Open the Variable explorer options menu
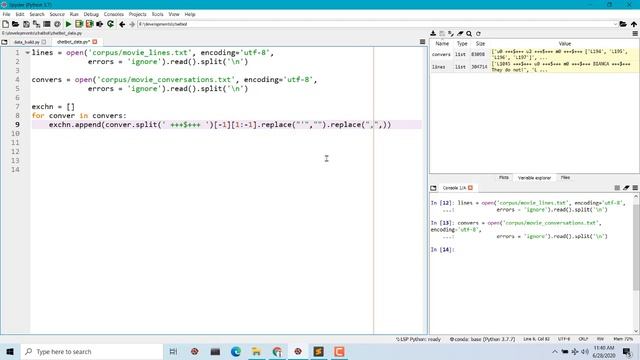The height and width of the screenshot is (360, 640). click(x=635, y=33)
